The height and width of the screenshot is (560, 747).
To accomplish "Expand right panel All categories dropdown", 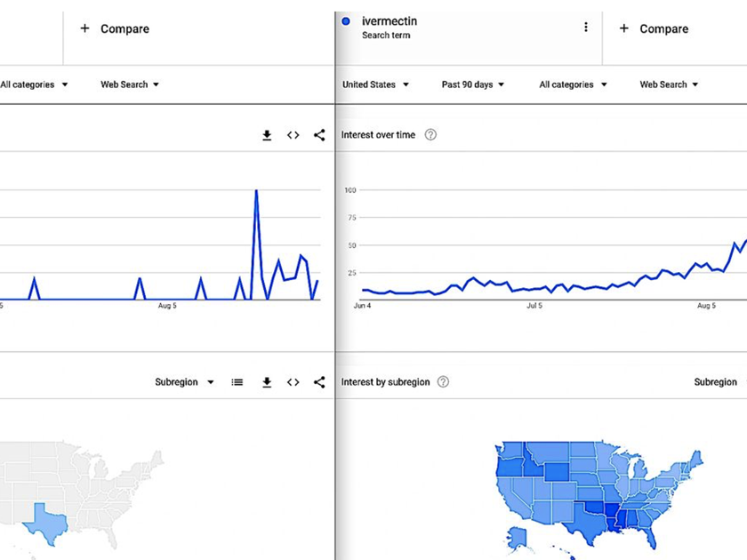I will click(573, 84).
